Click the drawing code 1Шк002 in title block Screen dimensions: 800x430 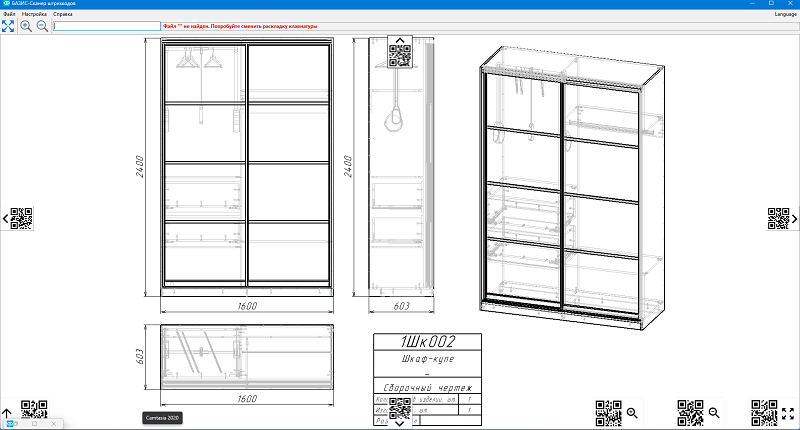coord(428,342)
